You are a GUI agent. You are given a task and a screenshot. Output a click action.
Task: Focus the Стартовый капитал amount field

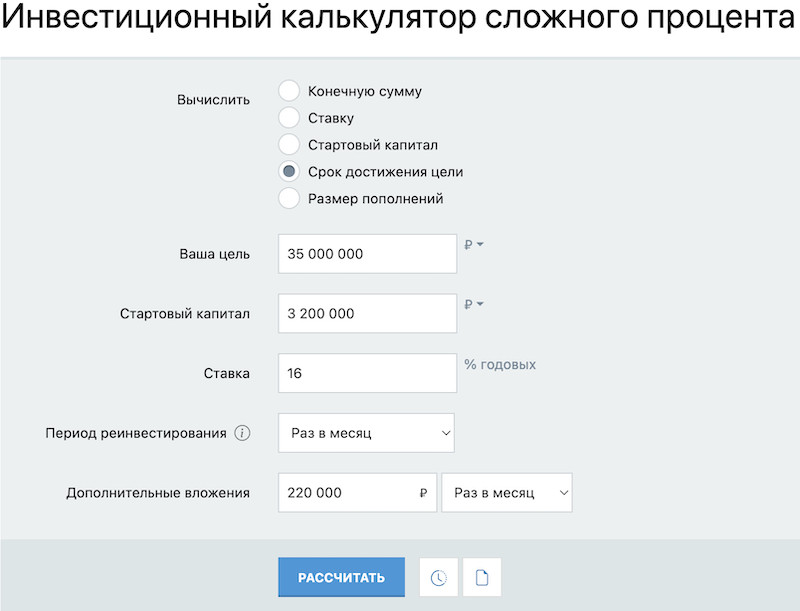pyautogui.click(x=367, y=314)
